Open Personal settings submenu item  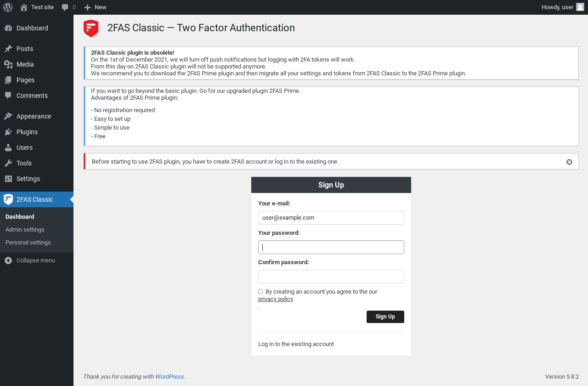pos(28,242)
